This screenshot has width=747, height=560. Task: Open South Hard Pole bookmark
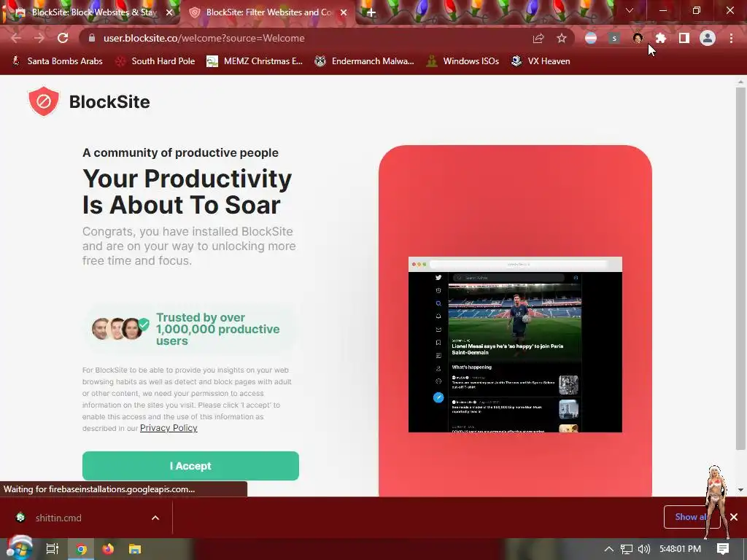coord(155,61)
